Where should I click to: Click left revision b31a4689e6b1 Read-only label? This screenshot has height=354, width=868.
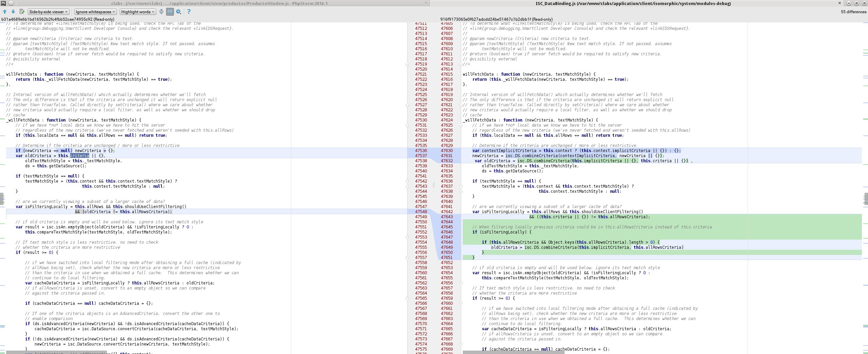click(x=58, y=19)
